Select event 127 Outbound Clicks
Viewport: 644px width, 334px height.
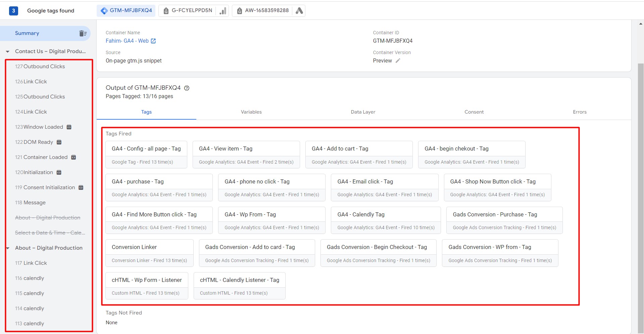point(40,67)
